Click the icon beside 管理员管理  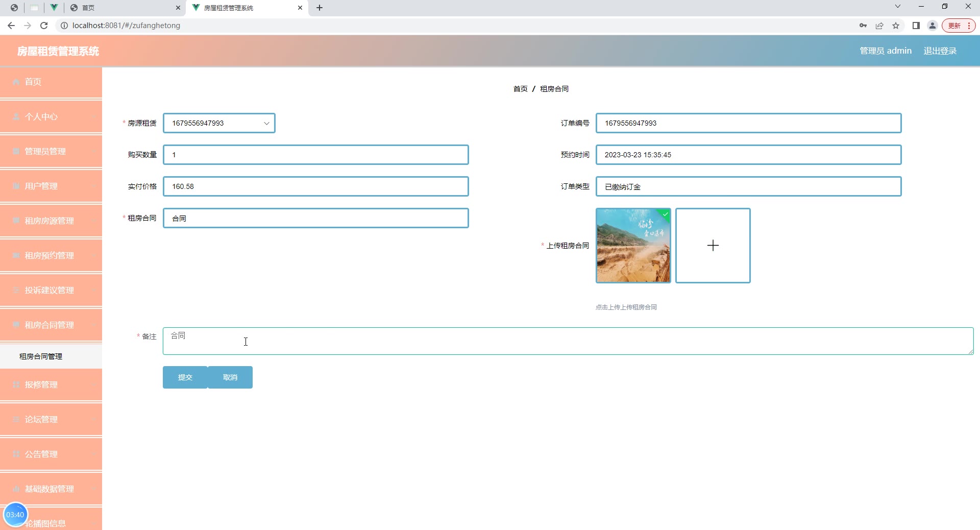pyautogui.click(x=16, y=151)
